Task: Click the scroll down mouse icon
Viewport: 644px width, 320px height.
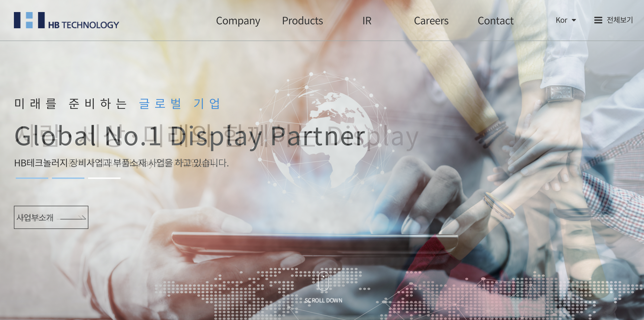Action: click(323, 281)
